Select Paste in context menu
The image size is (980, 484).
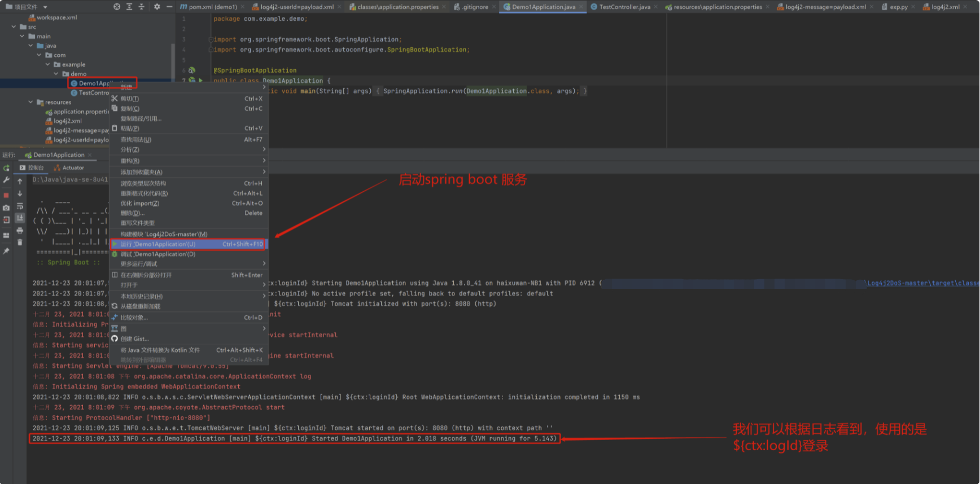pos(188,128)
